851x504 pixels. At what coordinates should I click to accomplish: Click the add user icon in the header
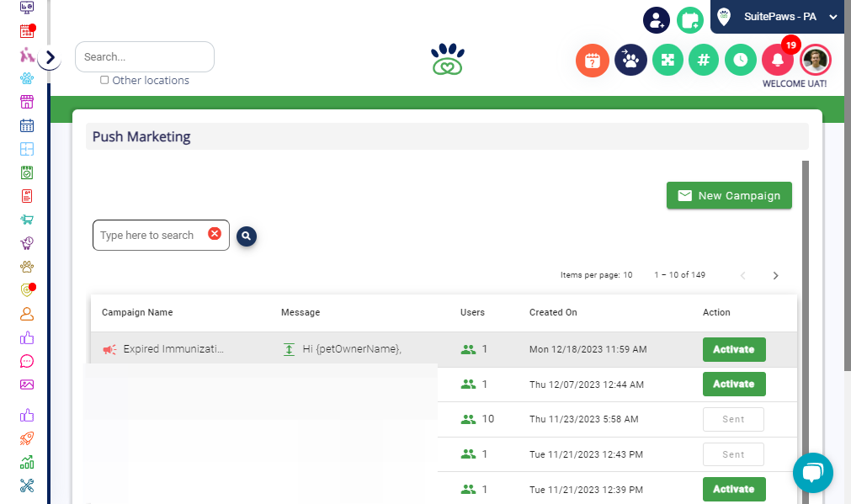point(657,21)
